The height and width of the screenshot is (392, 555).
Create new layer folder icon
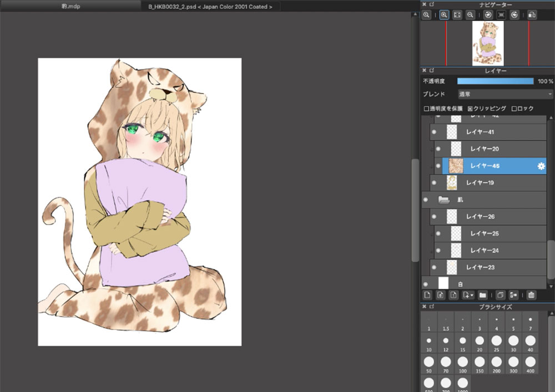tap(482, 295)
